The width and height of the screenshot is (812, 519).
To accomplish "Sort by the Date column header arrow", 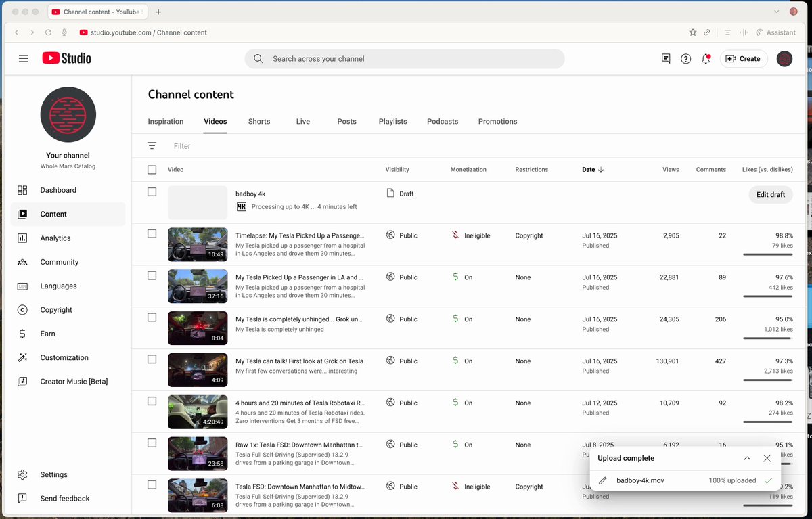I will [x=601, y=170].
